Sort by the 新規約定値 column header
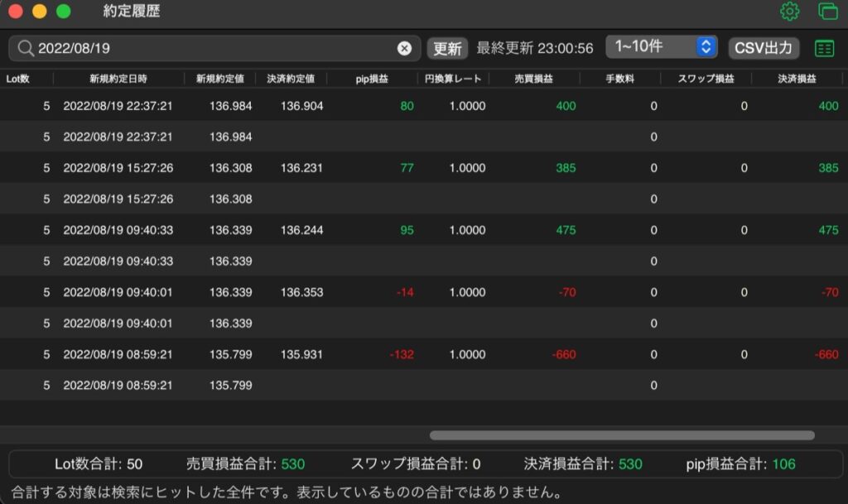The image size is (848, 504). (x=219, y=79)
